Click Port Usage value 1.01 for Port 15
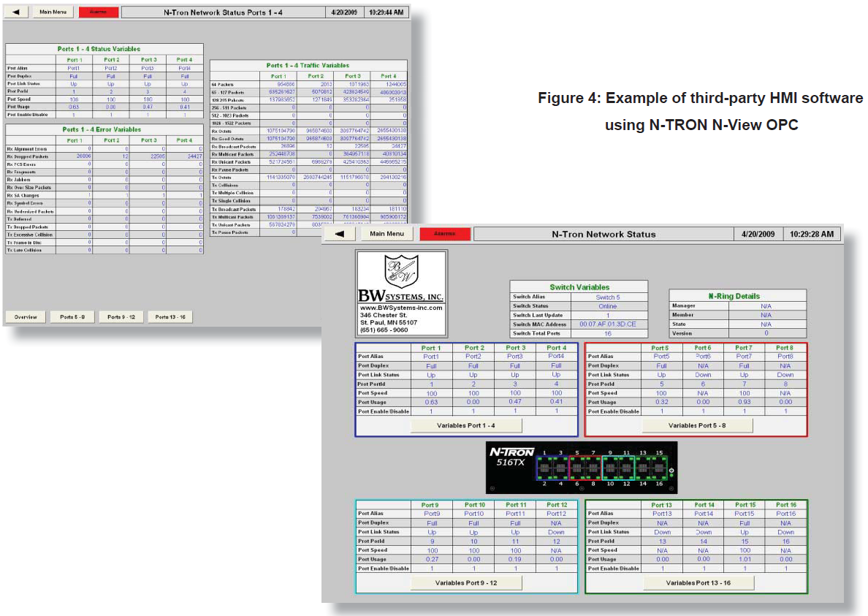 (745, 560)
